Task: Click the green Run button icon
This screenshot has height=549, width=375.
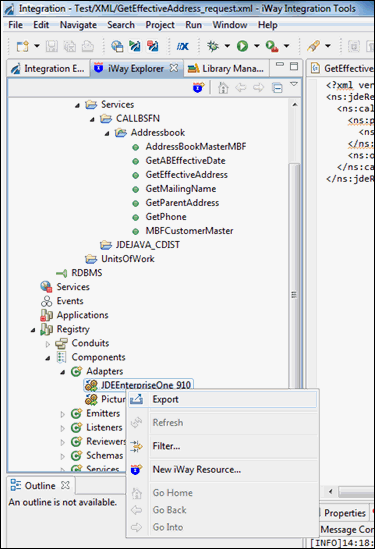Action: pyautogui.click(x=242, y=46)
